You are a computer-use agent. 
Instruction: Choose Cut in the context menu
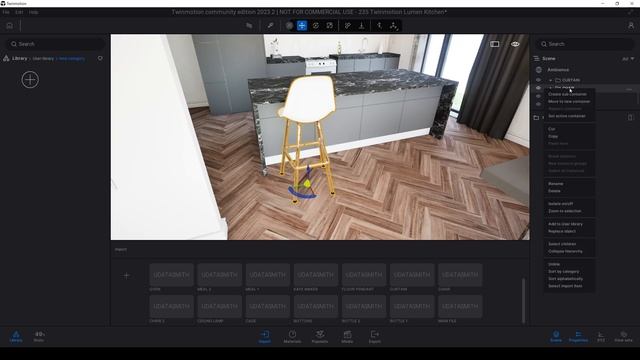click(551, 129)
